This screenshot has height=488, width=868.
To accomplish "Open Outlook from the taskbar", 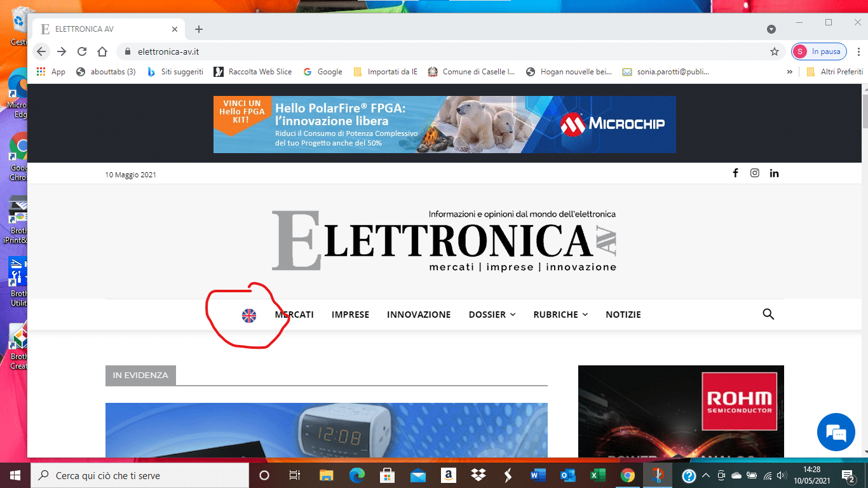I will pos(567,475).
